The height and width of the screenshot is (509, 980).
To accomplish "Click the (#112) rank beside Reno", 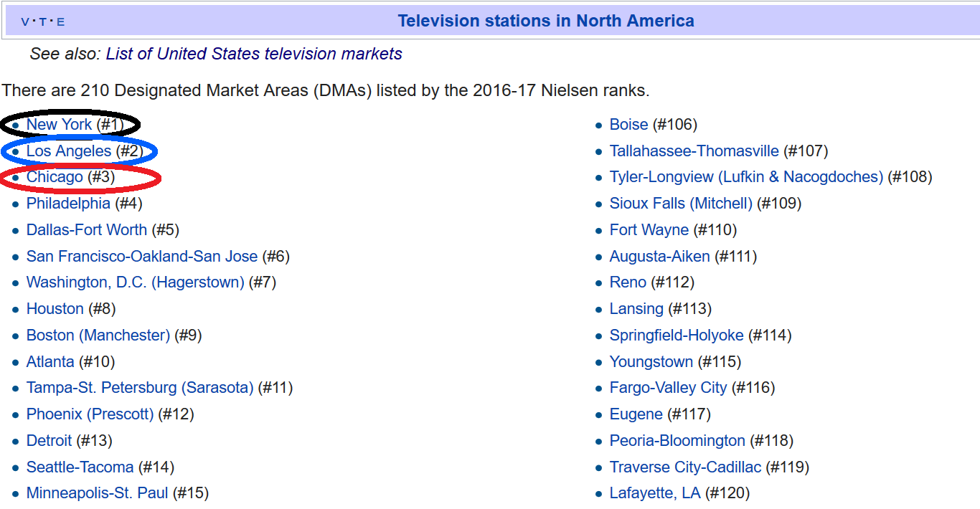I will [x=674, y=282].
